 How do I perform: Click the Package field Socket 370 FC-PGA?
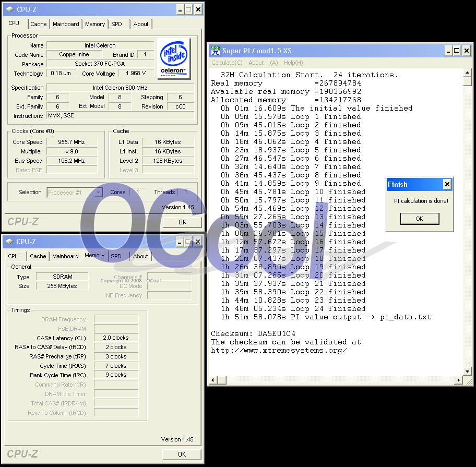[100, 64]
